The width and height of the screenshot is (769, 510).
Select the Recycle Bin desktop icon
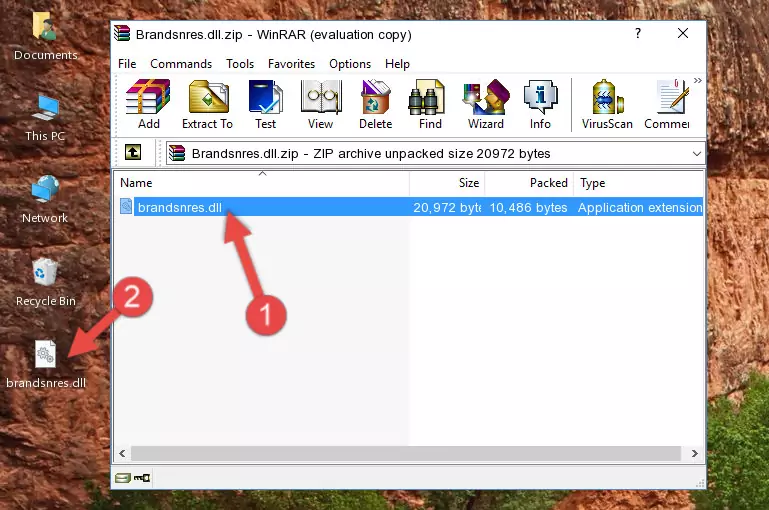pyautogui.click(x=46, y=282)
